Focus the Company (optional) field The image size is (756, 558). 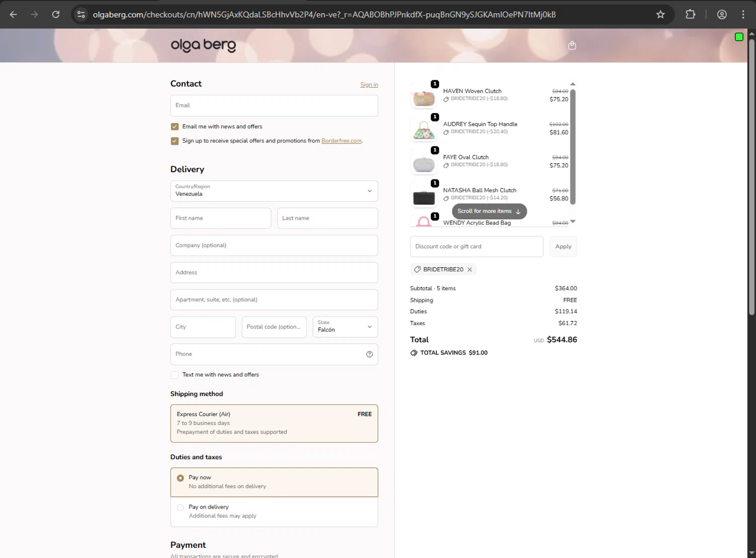coord(274,245)
